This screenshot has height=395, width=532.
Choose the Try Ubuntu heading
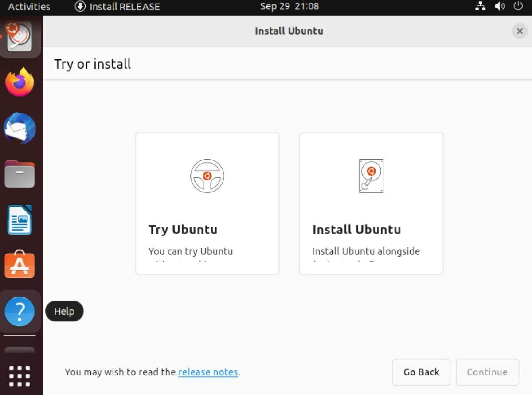point(183,230)
